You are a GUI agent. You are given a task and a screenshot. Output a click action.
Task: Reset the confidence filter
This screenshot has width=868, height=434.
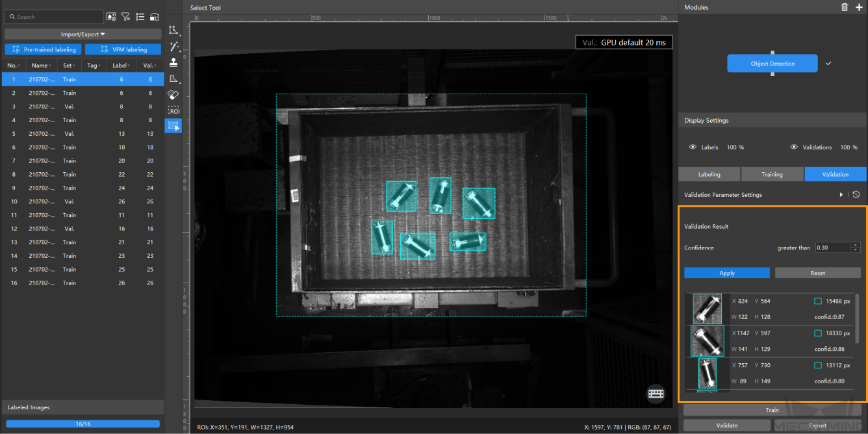pyautogui.click(x=817, y=273)
